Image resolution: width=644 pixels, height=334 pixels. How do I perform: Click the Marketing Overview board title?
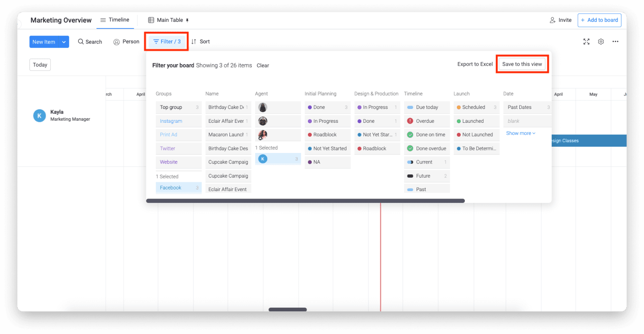click(61, 20)
